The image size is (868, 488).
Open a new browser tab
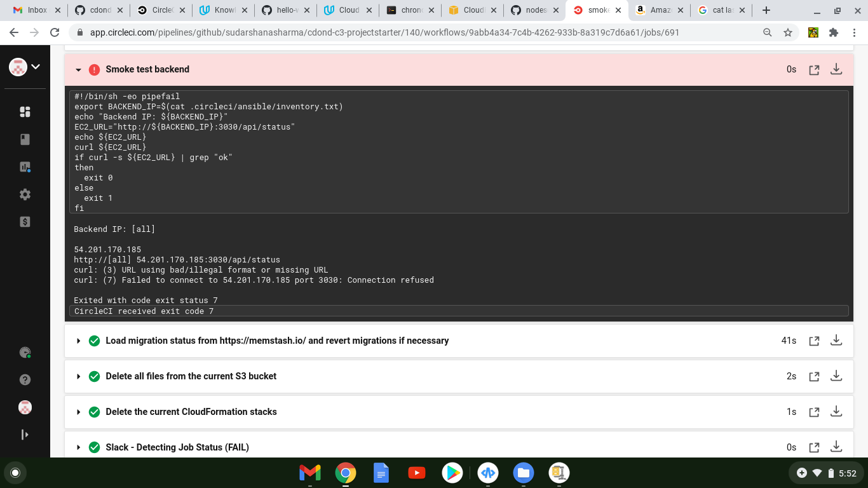(x=766, y=10)
